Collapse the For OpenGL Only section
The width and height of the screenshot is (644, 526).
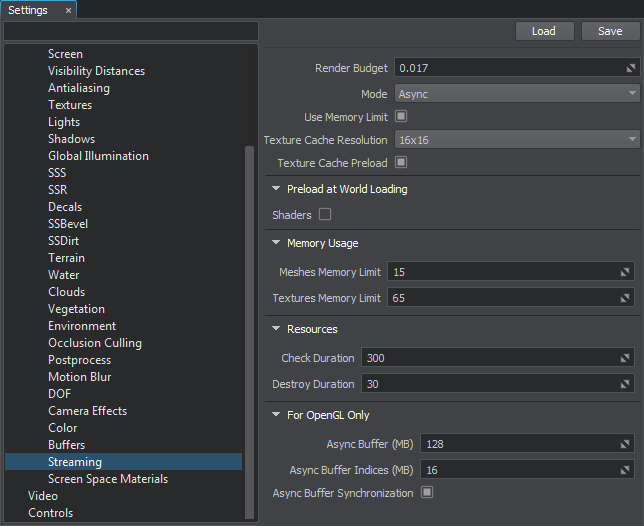click(x=276, y=415)
